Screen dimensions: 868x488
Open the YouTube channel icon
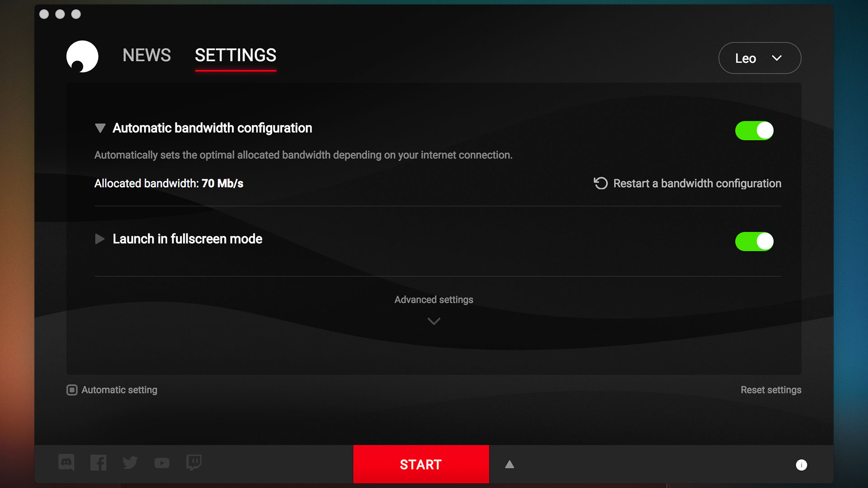(x=162, y=463)
